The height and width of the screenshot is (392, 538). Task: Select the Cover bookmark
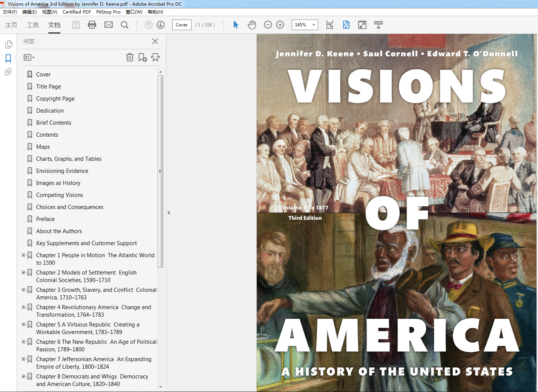43,75
